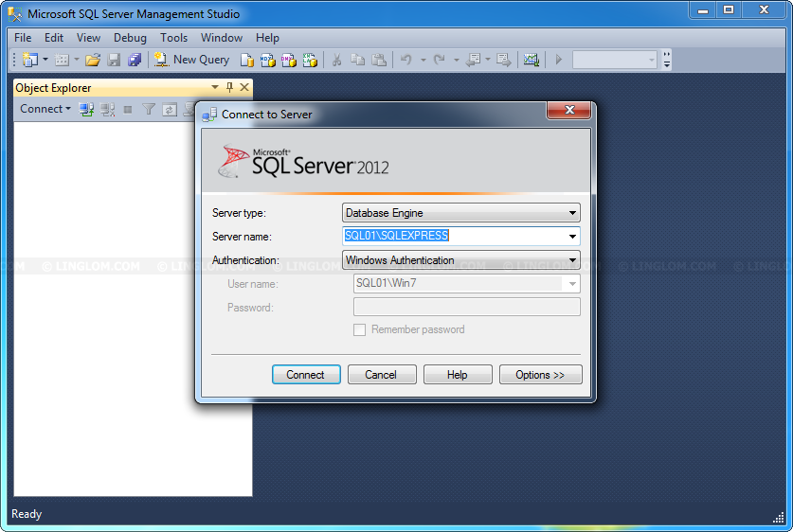793x532 pixels.
Task: Click the Refresh icon in Object Explorer
Action: tap(170, 109)
